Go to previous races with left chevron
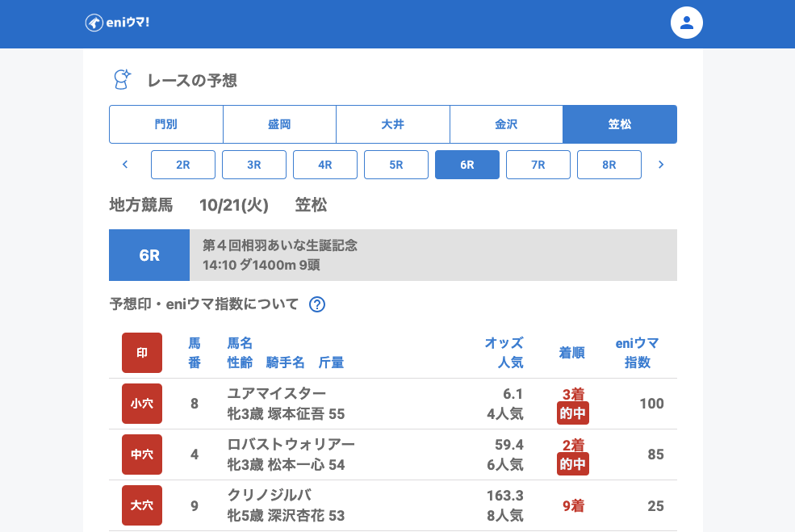Screen dimensions: 795x532 click(125, 165)
